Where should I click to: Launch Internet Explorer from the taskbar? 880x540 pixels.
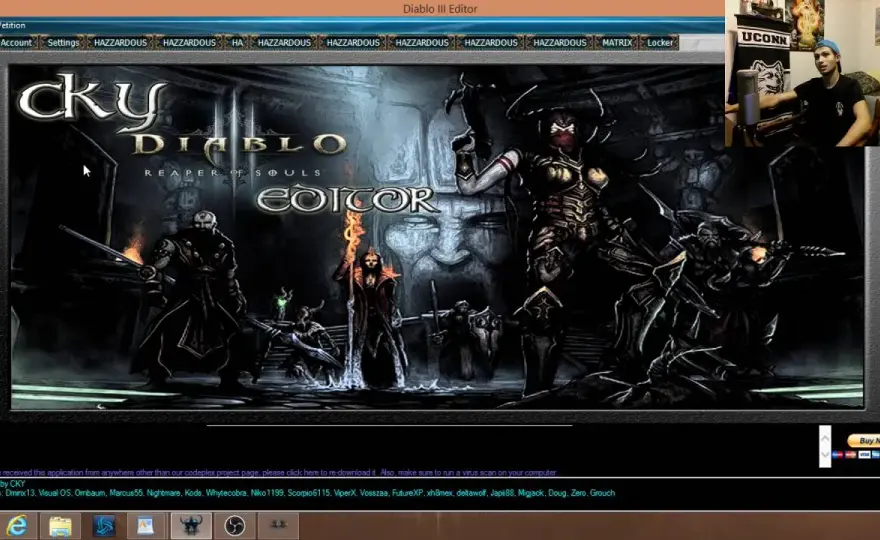pyautogui.click(x=18, y=526)
